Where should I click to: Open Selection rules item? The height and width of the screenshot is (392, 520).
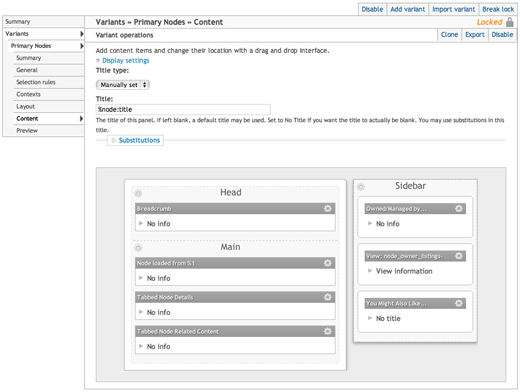[49, 82]
